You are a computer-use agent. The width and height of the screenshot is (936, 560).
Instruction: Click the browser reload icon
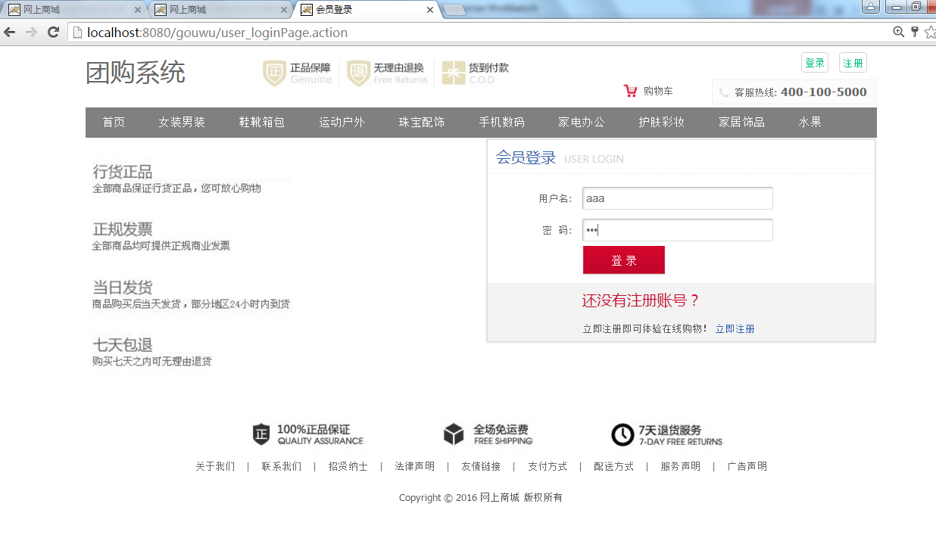pyautogui.click(x=52, y=33)
